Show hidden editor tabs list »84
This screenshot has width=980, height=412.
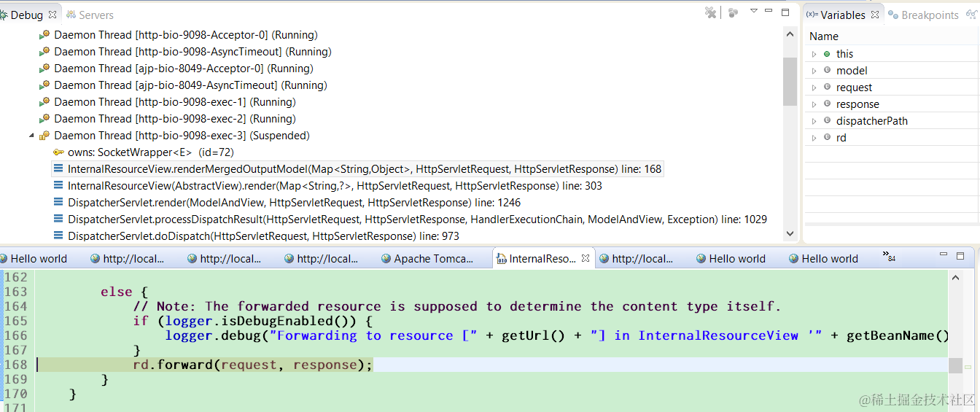[x=889, y=257]
